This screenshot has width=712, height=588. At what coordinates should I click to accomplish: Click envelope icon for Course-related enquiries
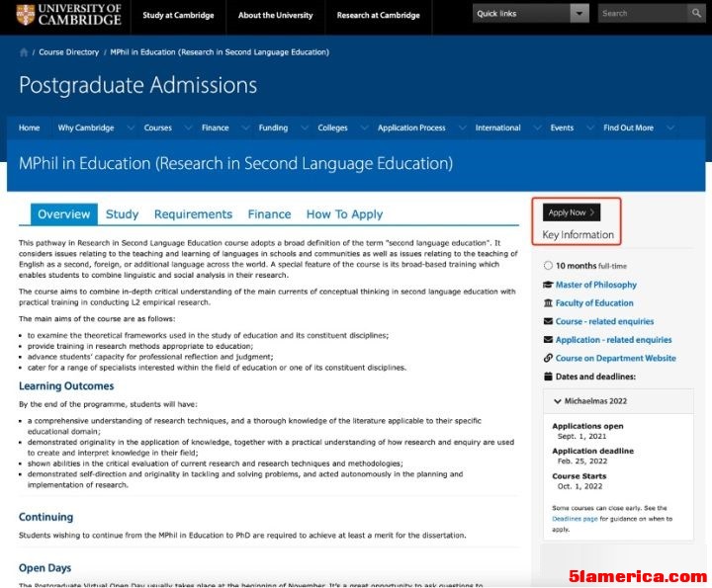pos(548,321)
